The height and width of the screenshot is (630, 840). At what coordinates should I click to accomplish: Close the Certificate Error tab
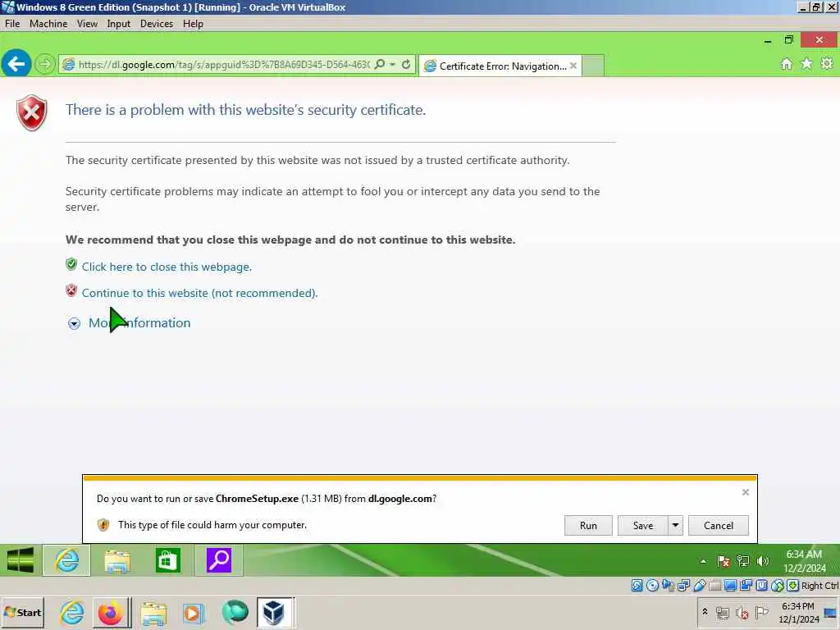coord(573,66)
